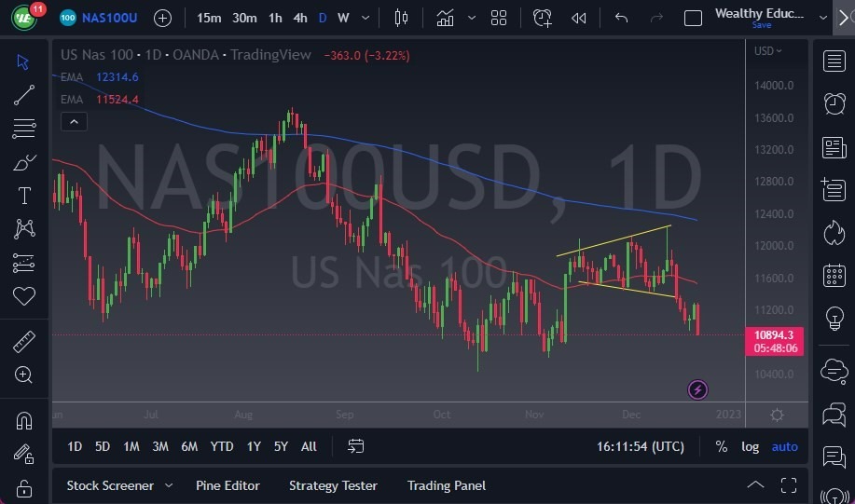Open the heart favorites icon

coord(24,296)
